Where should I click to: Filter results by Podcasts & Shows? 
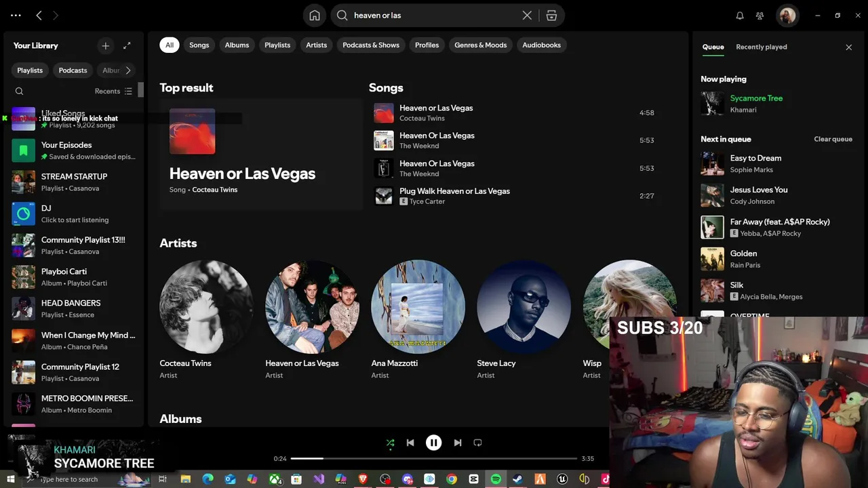tap(371, 45)
